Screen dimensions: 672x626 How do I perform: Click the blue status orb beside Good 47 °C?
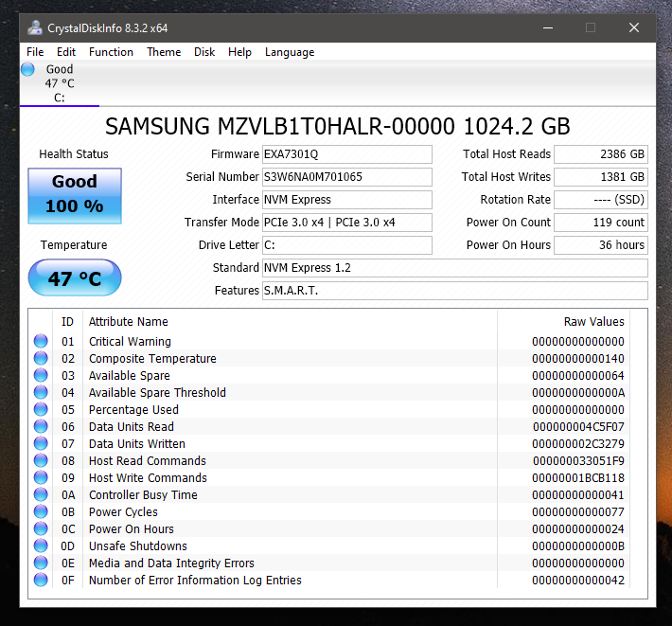(27, 69)
